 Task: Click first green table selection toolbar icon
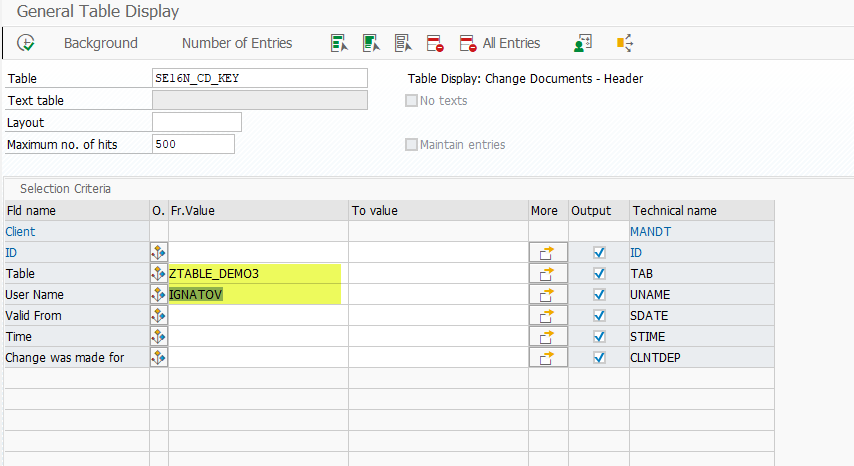coord(339,43)
